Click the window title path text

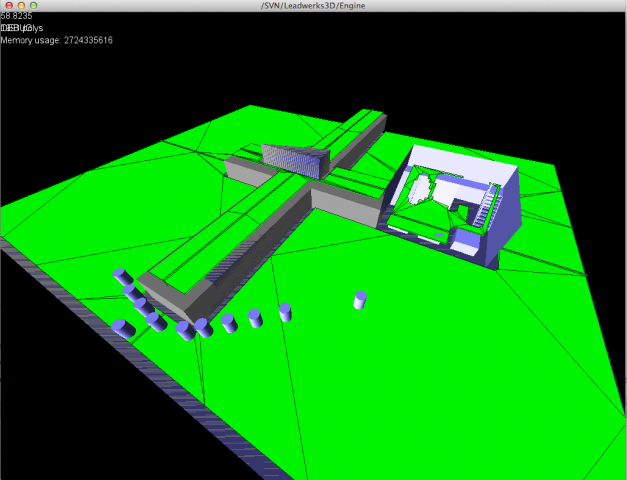[x=313, y=7]
